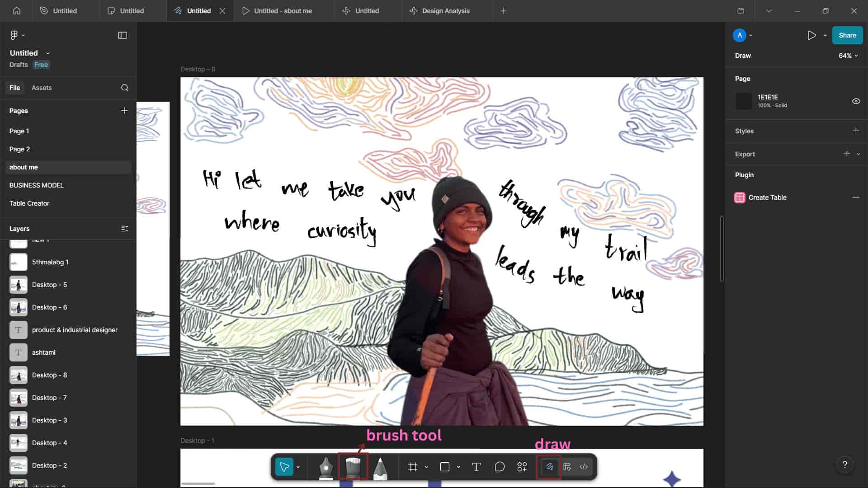Expand Untitled file name dropdown
868x488 pixels.
point(48,53)
